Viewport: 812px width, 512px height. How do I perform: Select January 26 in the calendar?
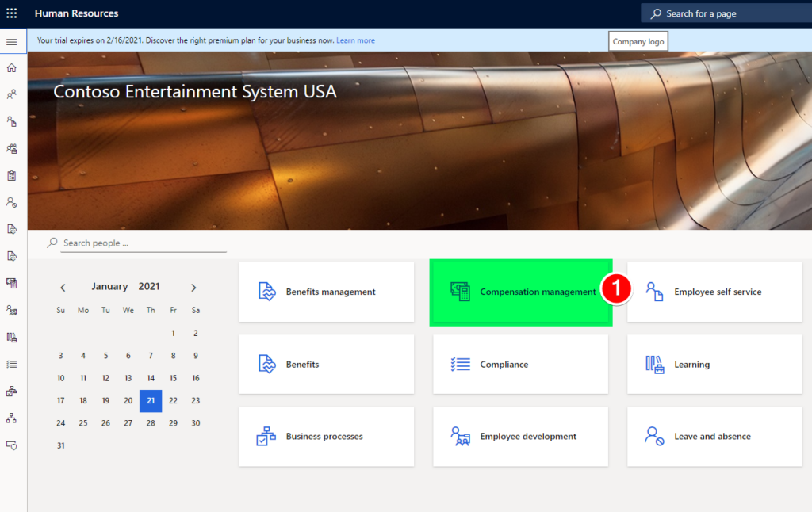(105, 423)
